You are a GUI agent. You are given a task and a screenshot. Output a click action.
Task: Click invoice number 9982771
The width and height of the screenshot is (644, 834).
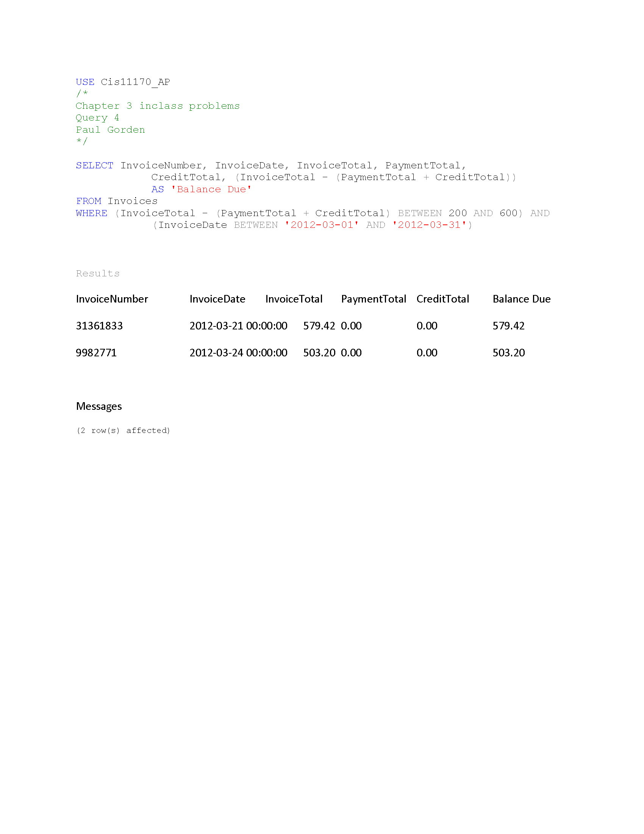pos(96,353)
